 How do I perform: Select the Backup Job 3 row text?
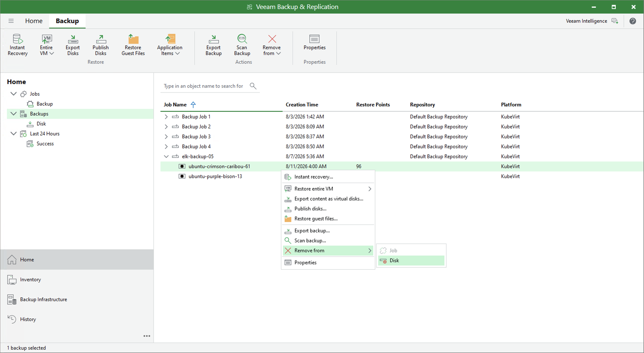196,136
